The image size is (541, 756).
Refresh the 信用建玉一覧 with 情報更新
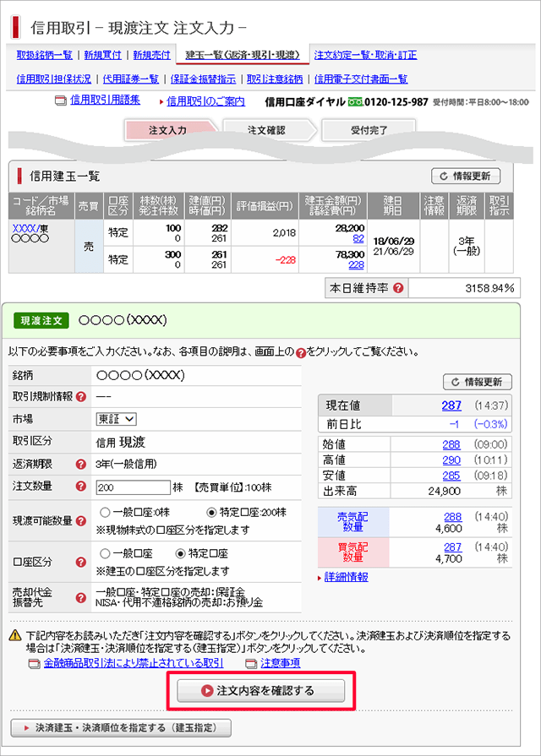tap(465, 176)
